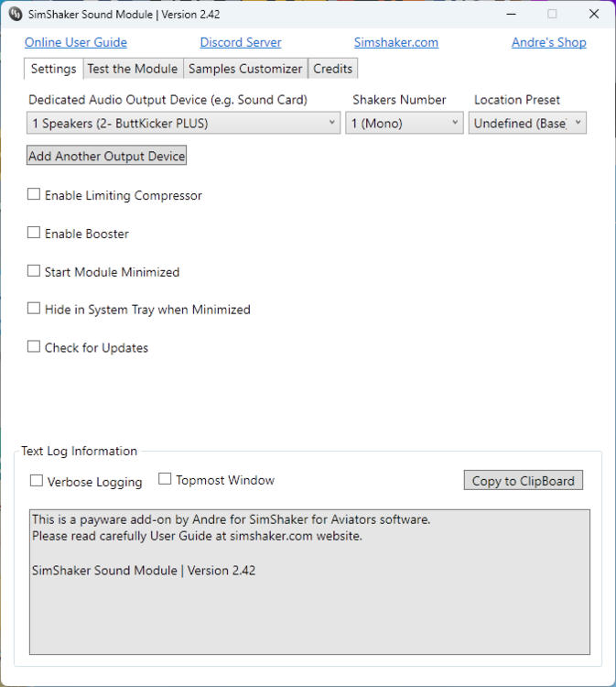Viewport: 616px width, 687px height.
Task: Click Add Another Output Device button
Action: click(107, 157)
